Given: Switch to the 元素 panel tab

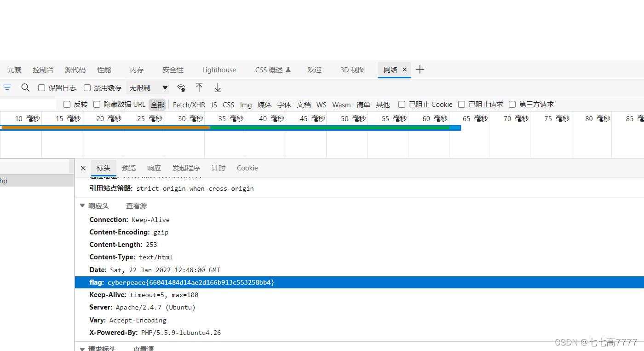Looking at the screenshot, I should pyautogui.click(x=14, y=70).
